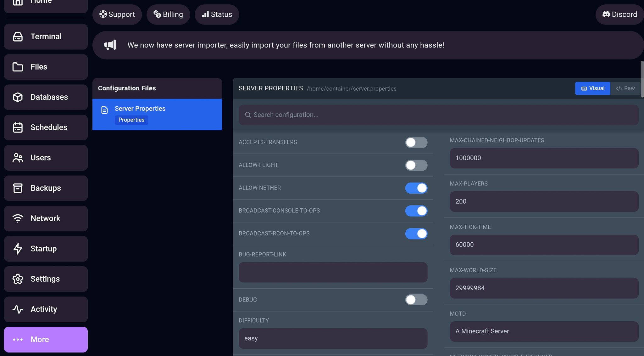Open the Backups archive icon

click(x=18, y=188)
